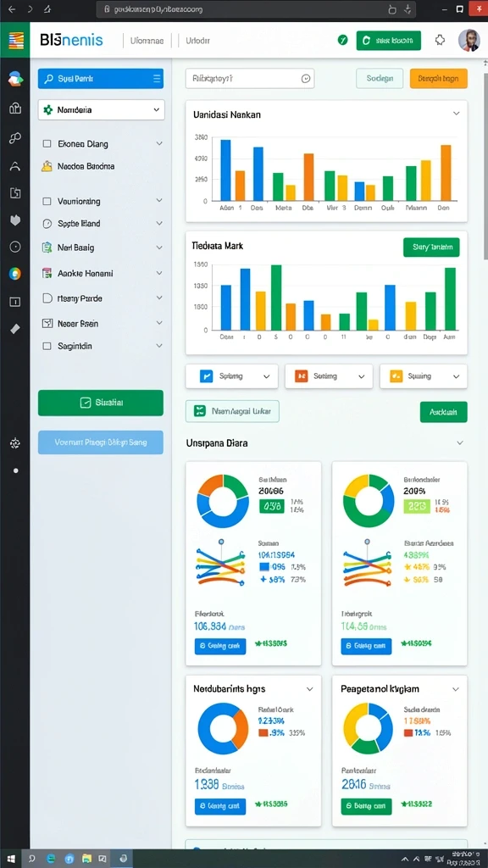Click the green Sinalial button
This screenshot has height=868, width=488.
click(101, 403)
